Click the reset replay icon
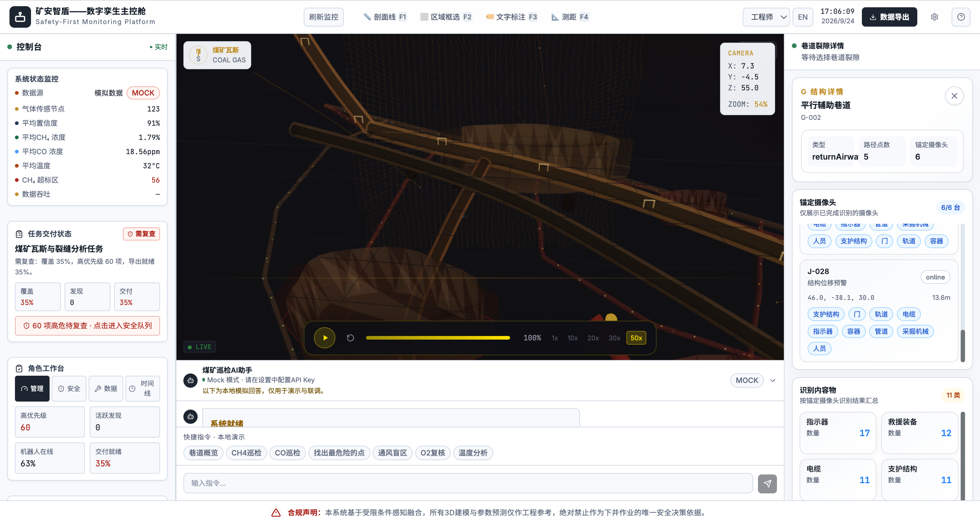 350,338
